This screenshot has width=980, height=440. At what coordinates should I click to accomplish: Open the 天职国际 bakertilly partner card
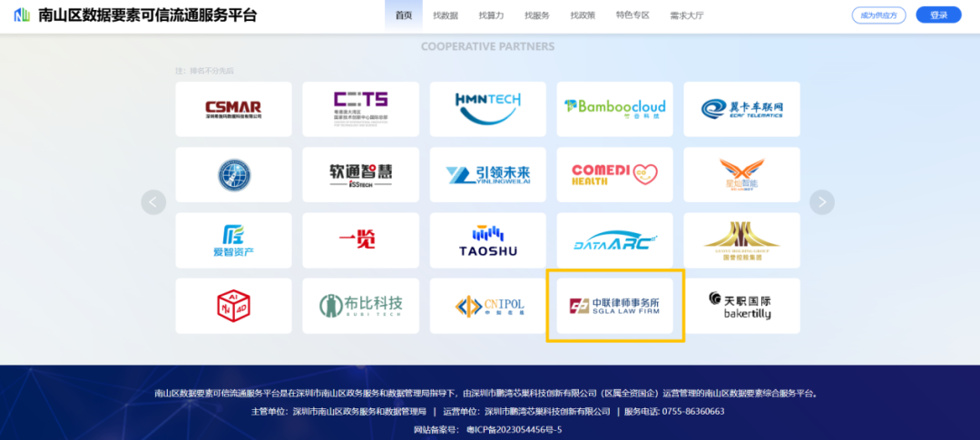[x=741, y=306]
